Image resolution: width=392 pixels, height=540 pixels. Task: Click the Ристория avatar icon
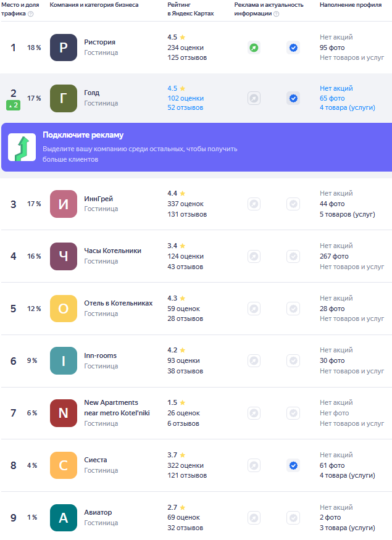click(x=64, y=48)
